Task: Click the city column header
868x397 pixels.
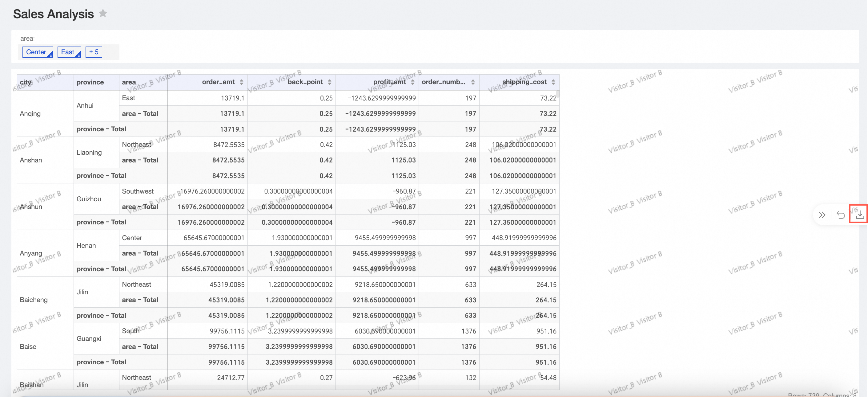Action: (x=25, y=82)
